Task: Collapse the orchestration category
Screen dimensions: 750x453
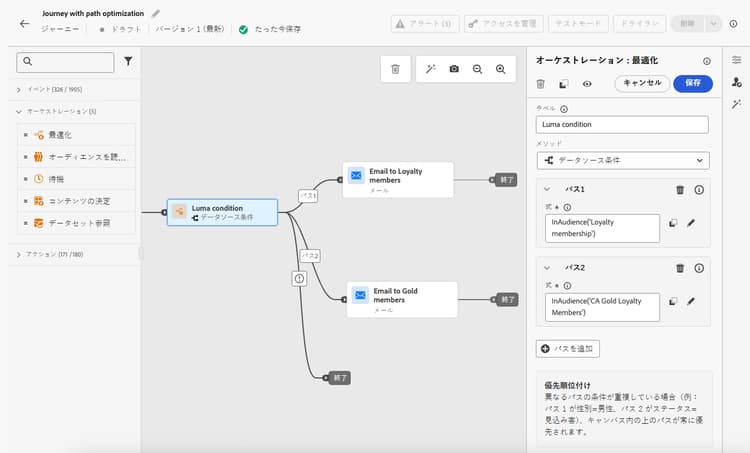Action: (x=19, y=111)
